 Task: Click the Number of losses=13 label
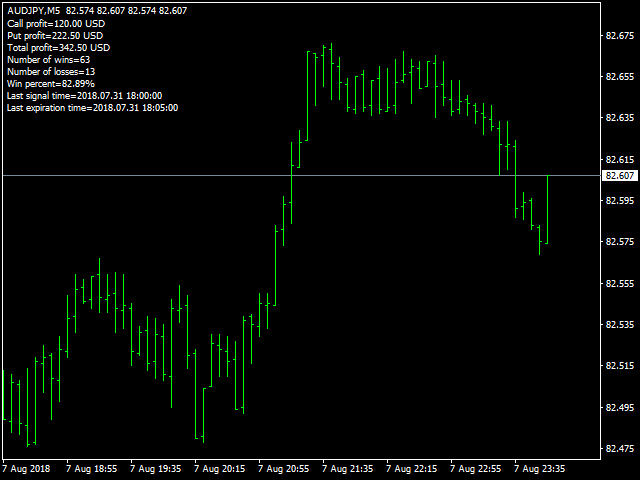51,72
